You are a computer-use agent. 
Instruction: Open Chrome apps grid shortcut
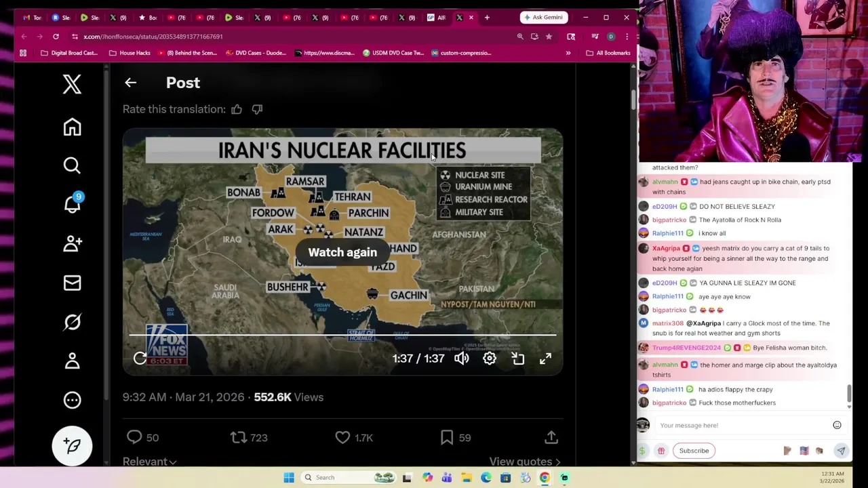tap(23, 53)
